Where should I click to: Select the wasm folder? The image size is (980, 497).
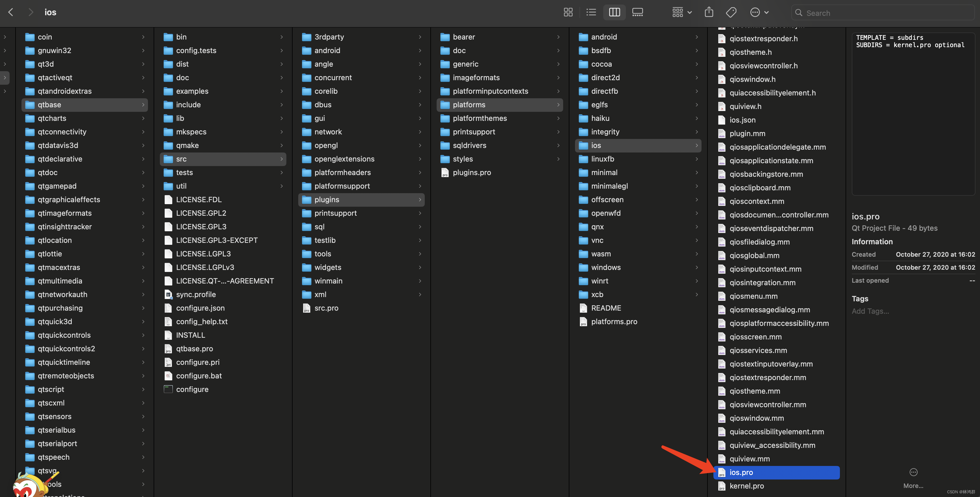[638, 254]
